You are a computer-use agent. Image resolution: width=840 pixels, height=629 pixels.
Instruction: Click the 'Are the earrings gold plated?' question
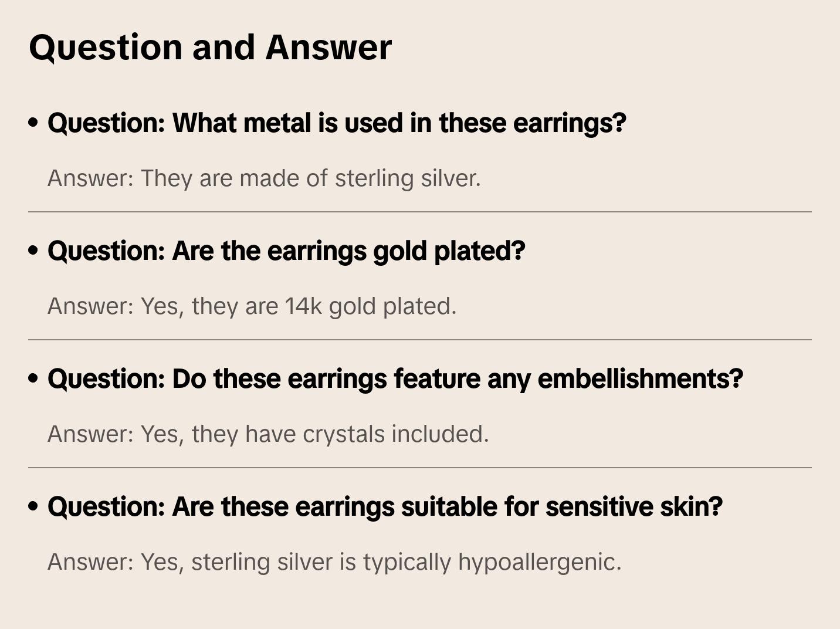coord(286,251)
